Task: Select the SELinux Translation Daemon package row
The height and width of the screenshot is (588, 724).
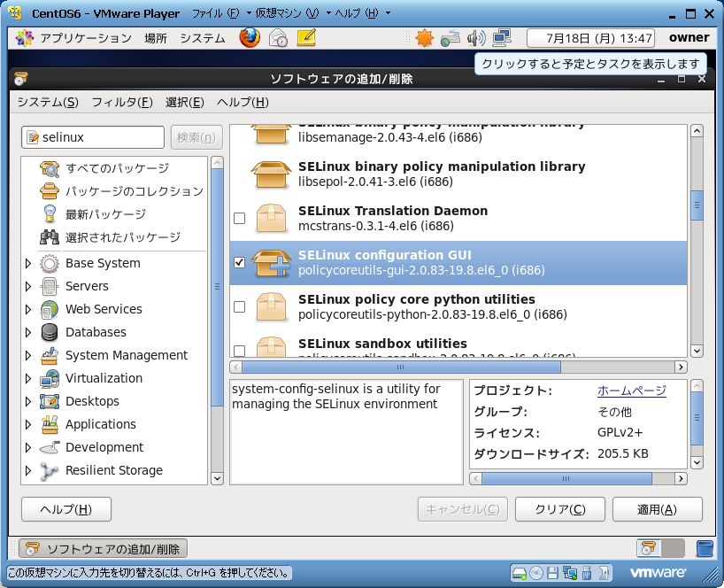Action: [x=458, y=218]
